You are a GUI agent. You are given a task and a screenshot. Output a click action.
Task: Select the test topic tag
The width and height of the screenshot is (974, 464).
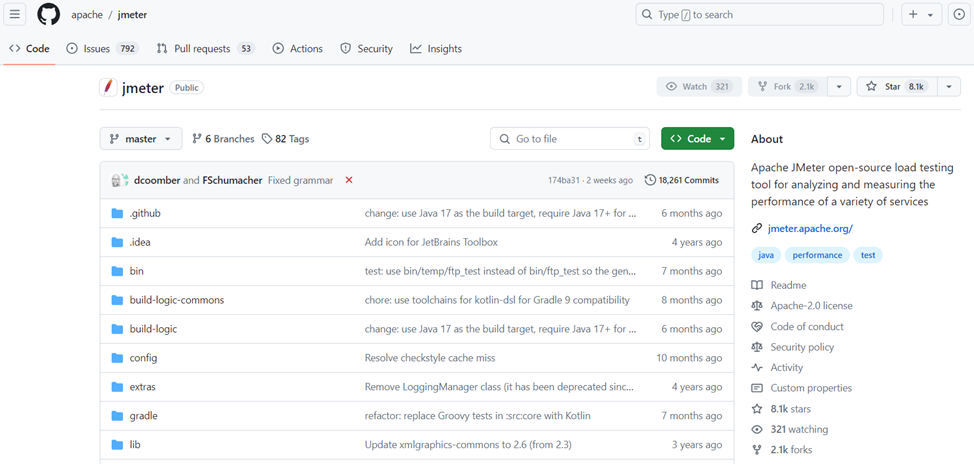[868, 255]
